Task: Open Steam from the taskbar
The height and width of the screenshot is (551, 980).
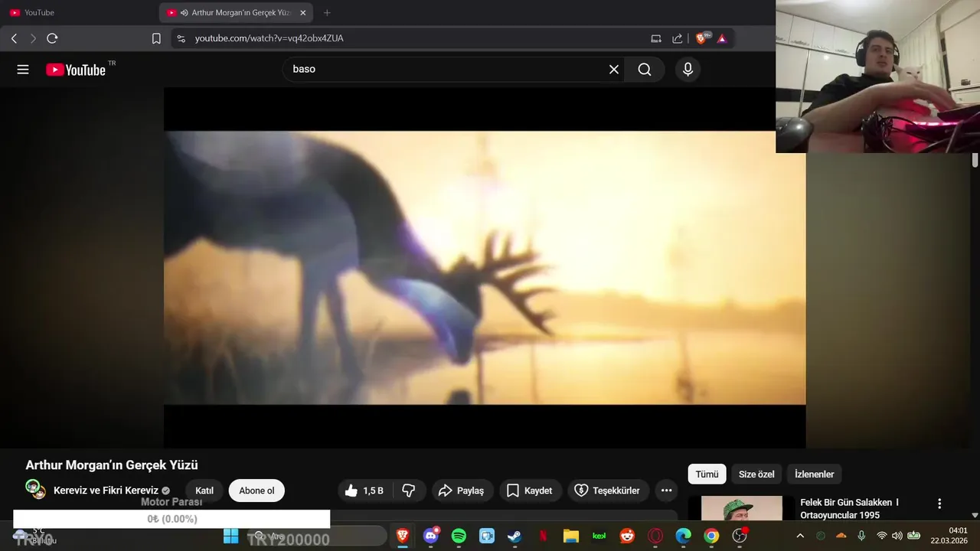Action: click(514, 536)
